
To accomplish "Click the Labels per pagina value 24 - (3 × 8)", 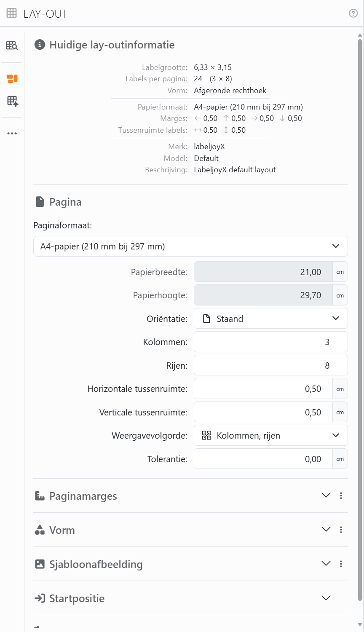I will 213,79.
